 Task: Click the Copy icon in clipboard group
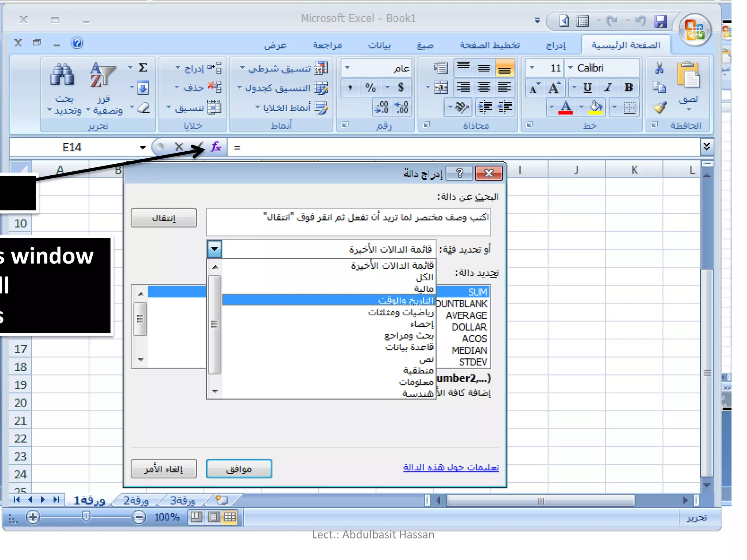point(659,87)
